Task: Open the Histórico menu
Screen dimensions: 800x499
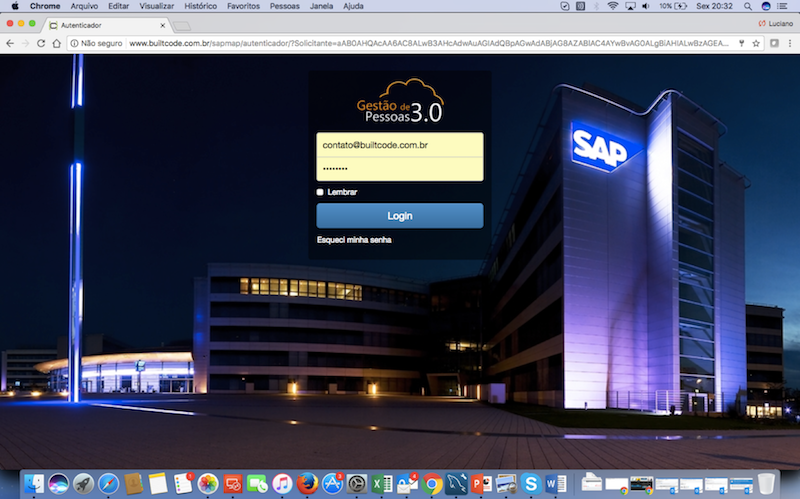Action: click(x=201, y=6)
